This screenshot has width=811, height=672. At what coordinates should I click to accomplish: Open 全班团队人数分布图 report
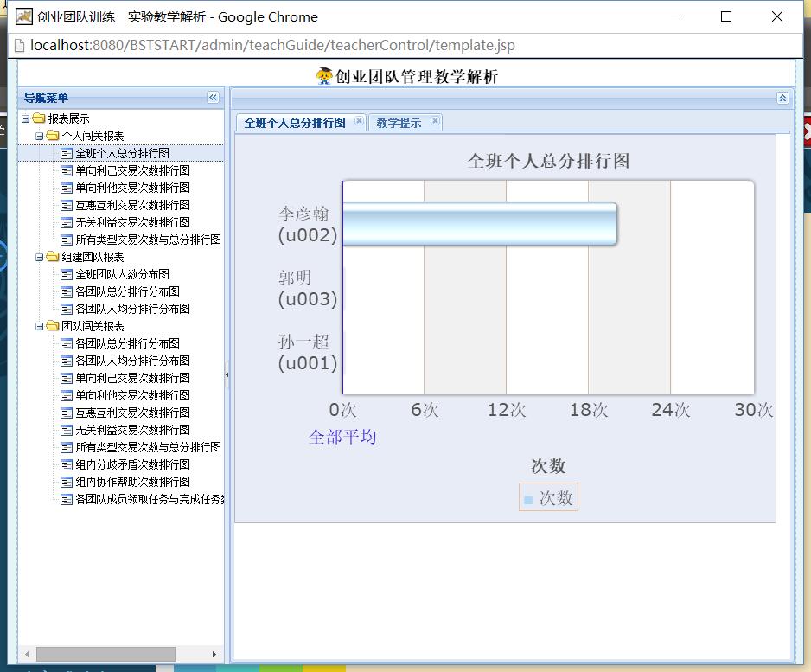[122, 274]
